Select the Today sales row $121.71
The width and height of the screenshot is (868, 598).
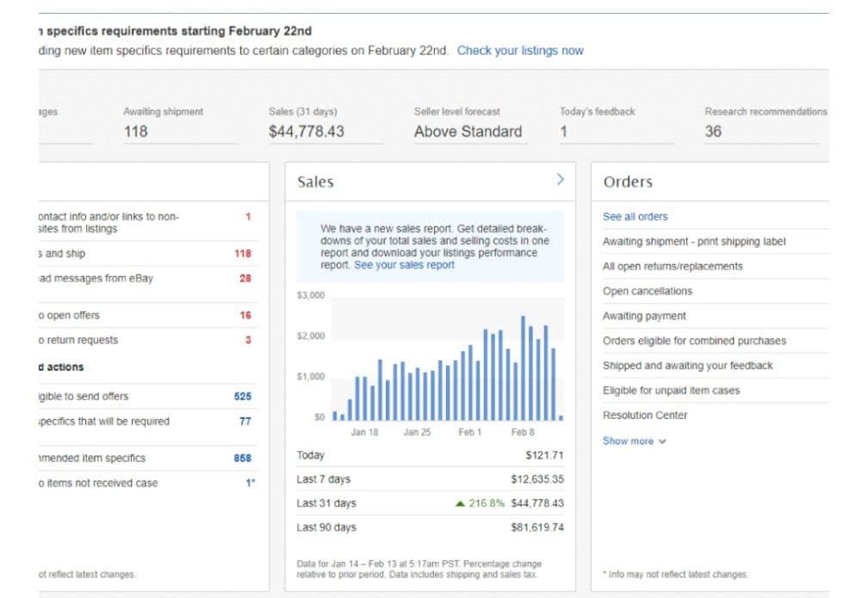pyautogui.click(x=431, y=455)
